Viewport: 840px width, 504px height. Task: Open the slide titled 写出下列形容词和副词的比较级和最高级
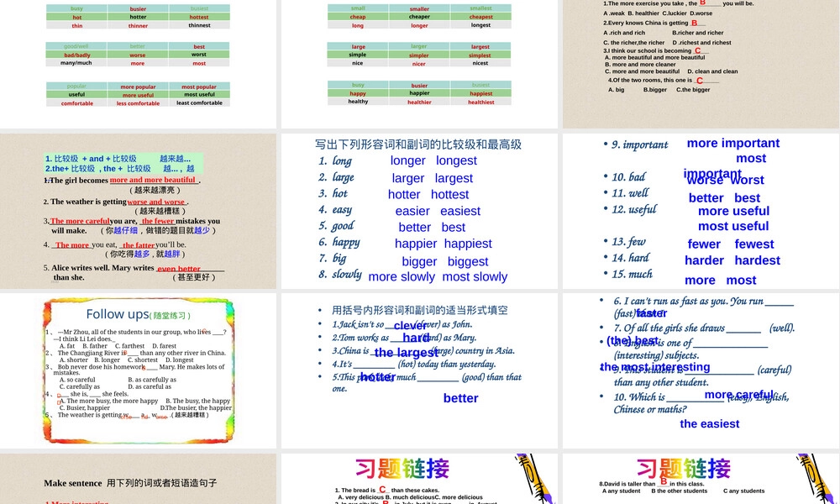(419, 211)
